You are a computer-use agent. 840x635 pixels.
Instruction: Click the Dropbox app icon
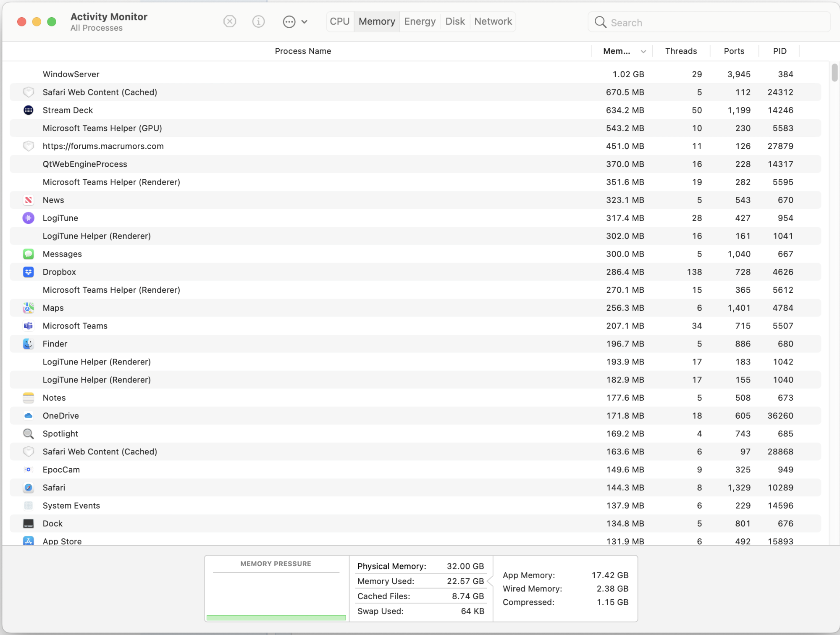pos(28,272)
